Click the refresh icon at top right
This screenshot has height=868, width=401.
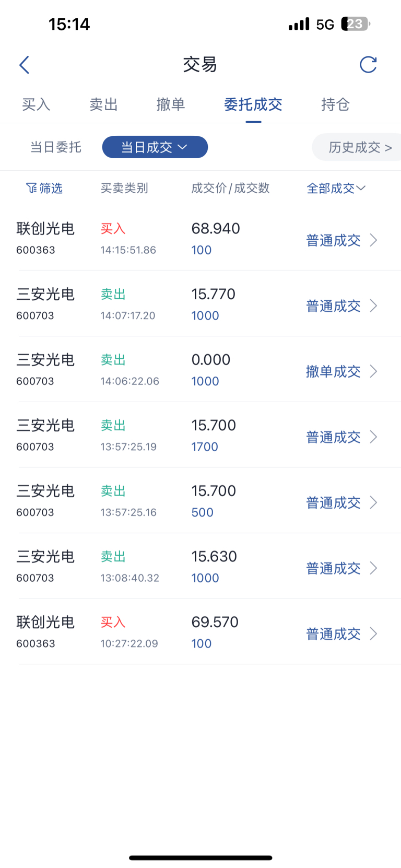click(368, 65)
